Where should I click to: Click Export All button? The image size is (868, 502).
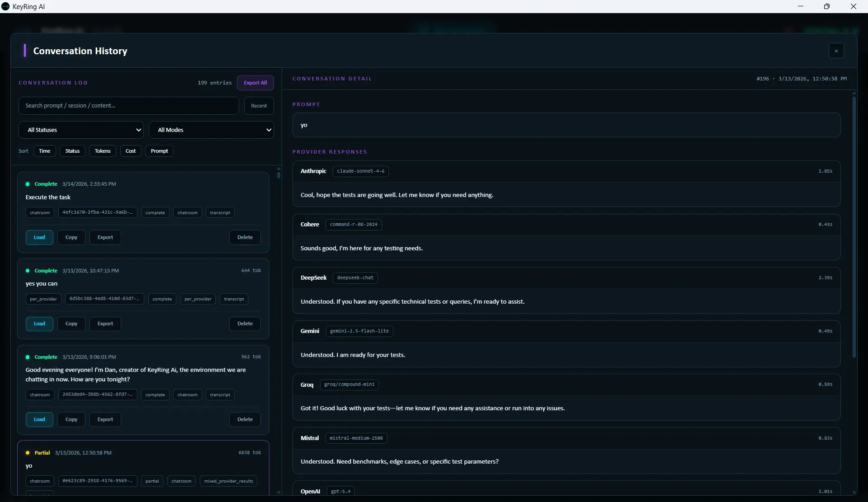click(x=255, y=83)
